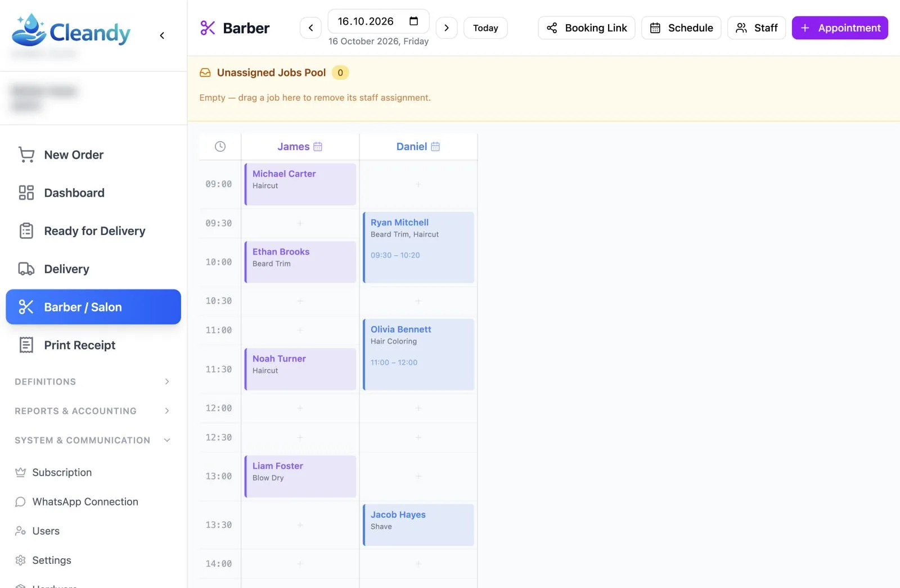The height and width of the screenshot is (588, 900).
Task: Open Daniel's calendar icon
Action: (x=435, y=147)
